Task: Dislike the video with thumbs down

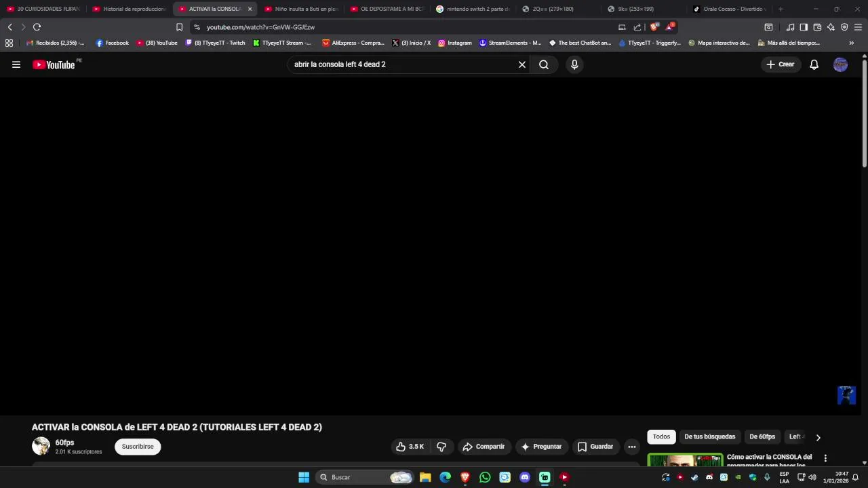Action: (x=441, y=447)
